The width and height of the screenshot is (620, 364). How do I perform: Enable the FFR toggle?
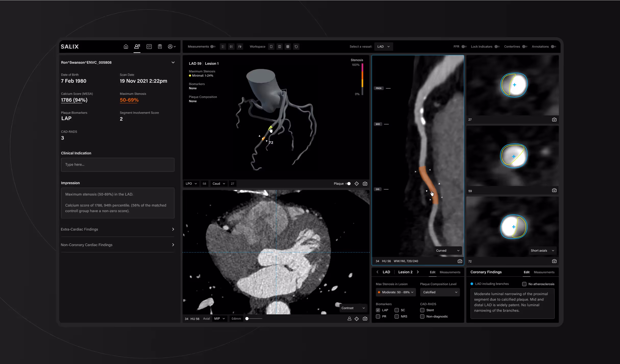pyautogui.click(x=464, y=47)
